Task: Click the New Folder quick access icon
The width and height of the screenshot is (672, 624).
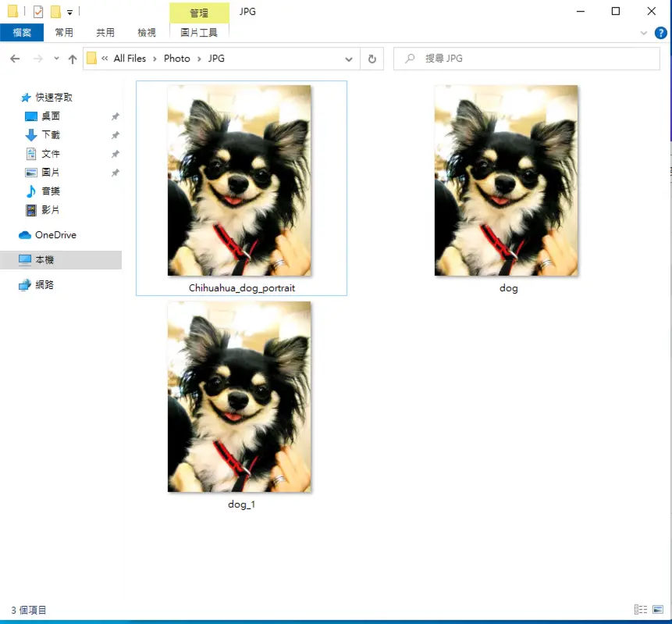Action: pos(55,12)
